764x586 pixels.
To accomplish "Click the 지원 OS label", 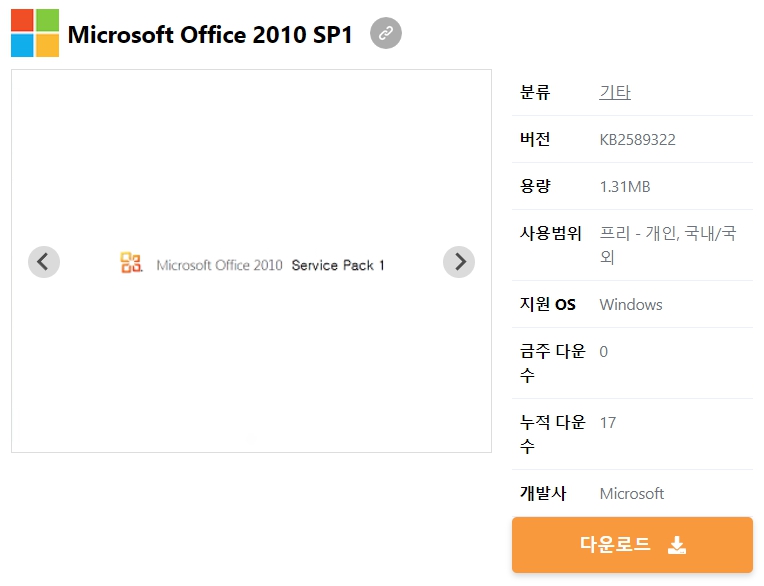I will (x=548, y=304).
